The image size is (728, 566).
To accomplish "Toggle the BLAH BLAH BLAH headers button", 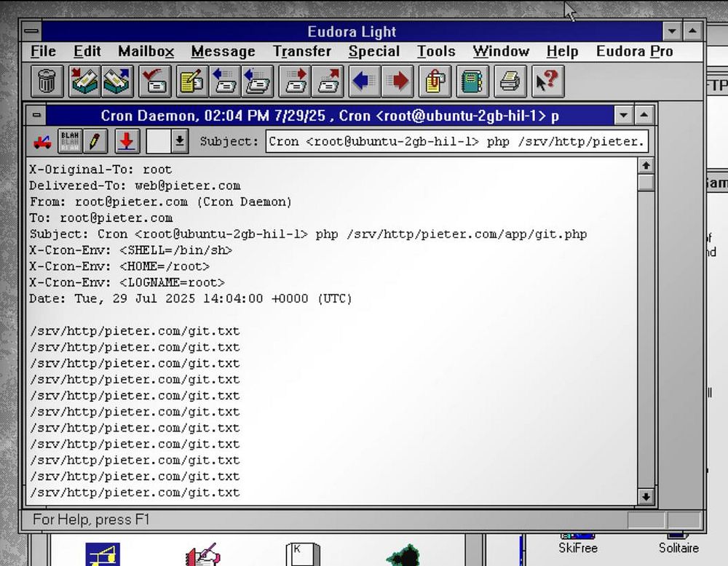I will 70,141.
